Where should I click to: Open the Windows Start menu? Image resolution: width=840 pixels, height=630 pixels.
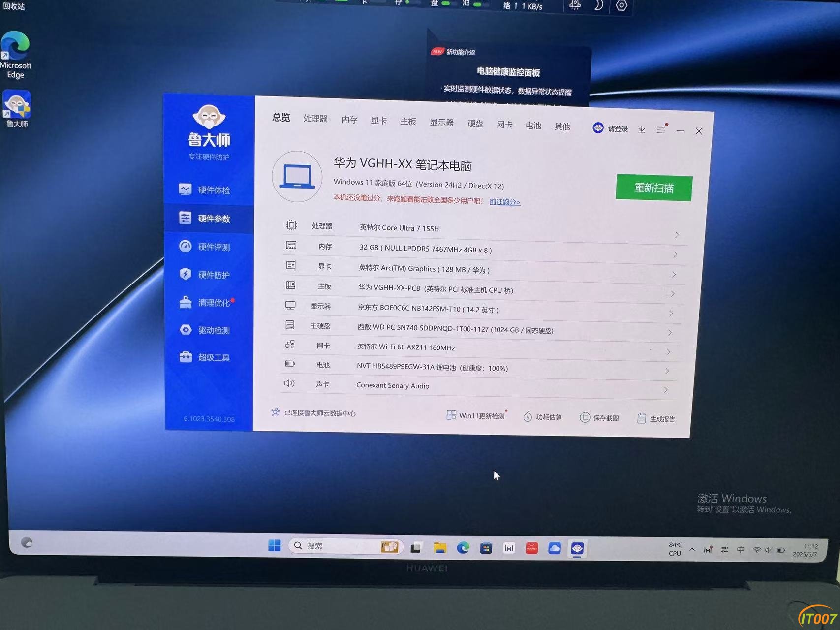275,545
